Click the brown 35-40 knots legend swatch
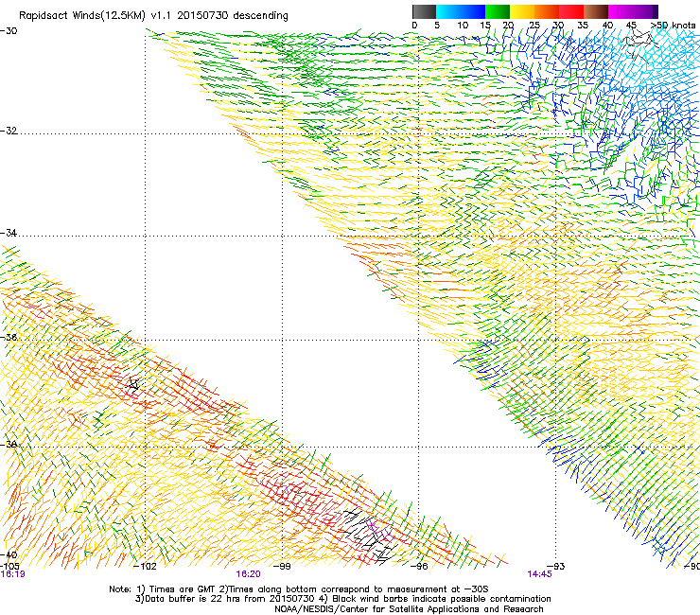Screen dimensions: 700x615 [596, 11]
